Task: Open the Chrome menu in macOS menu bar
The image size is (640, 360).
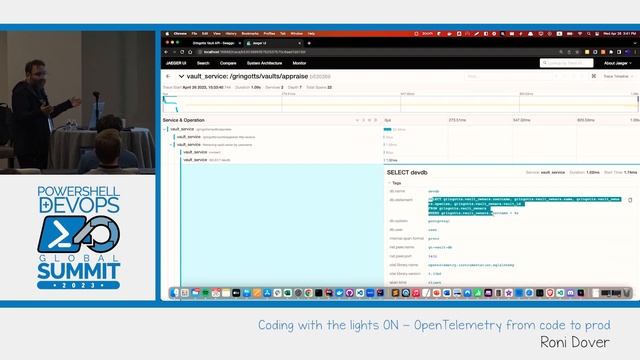Action: point(180,33)
